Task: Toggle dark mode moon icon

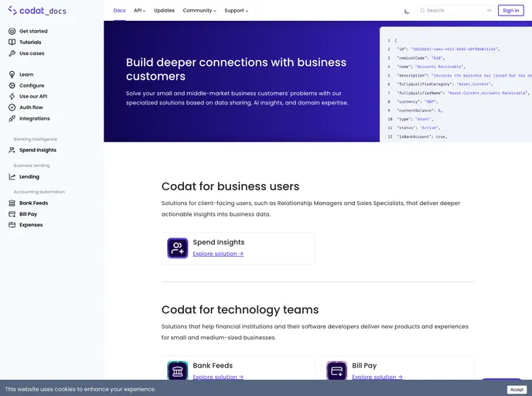Action: pyautogui.click(x=407, y=11)
